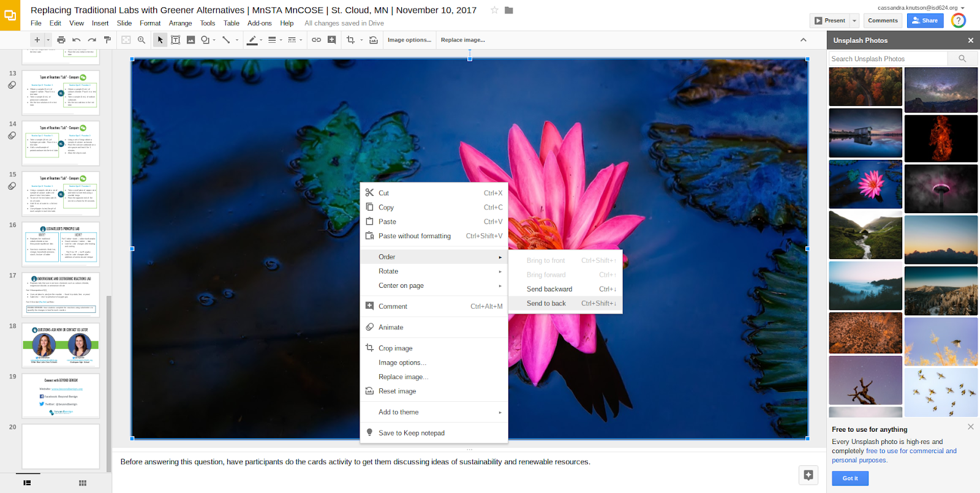Choose Send backward in submenu
The image size is (980, 493).
click(565, 289)
